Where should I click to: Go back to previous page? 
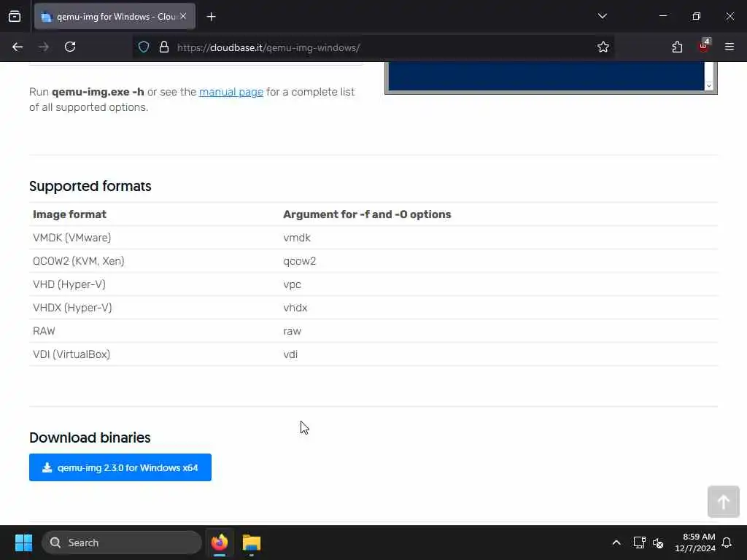tap(18, 47)
